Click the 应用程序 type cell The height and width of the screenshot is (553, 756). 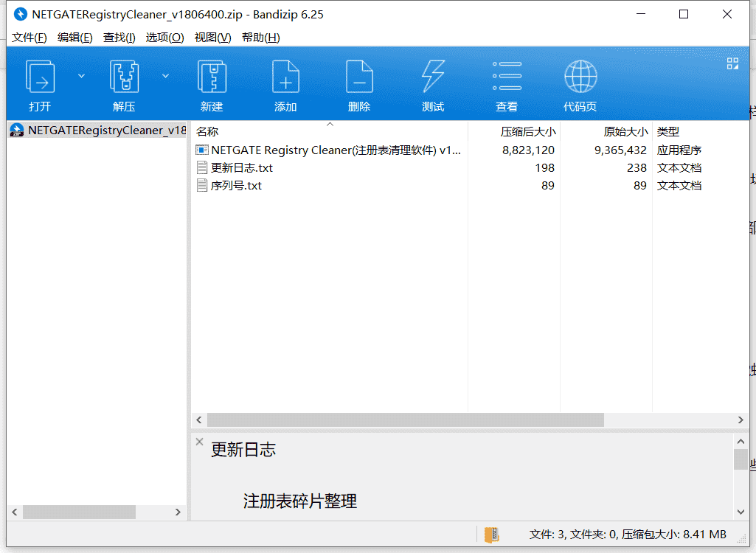[679, 150]
